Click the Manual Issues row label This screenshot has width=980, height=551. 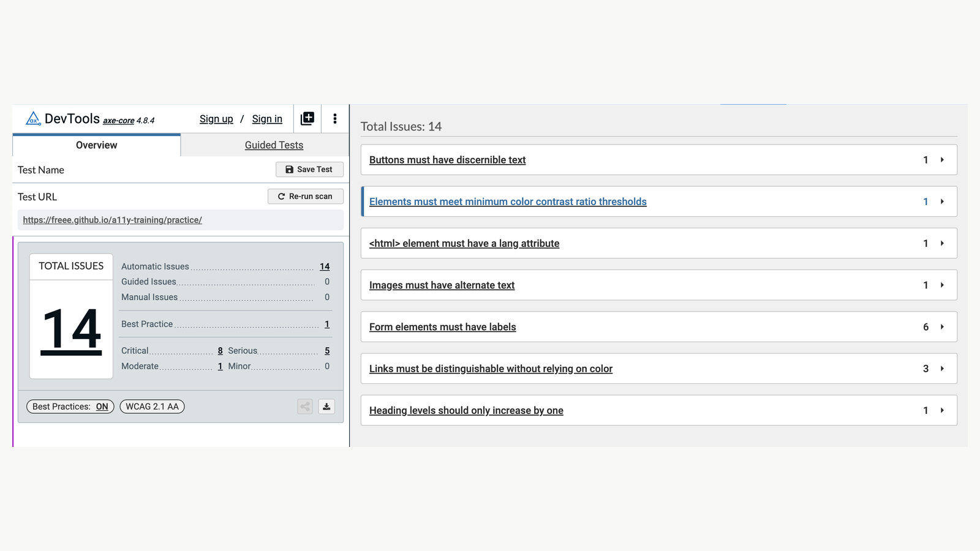coord(149,297)
